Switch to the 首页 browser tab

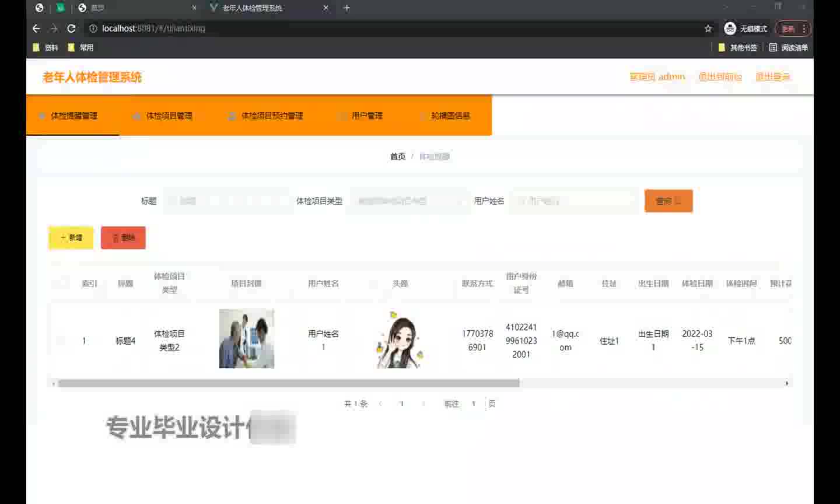[x=138, y=8]
